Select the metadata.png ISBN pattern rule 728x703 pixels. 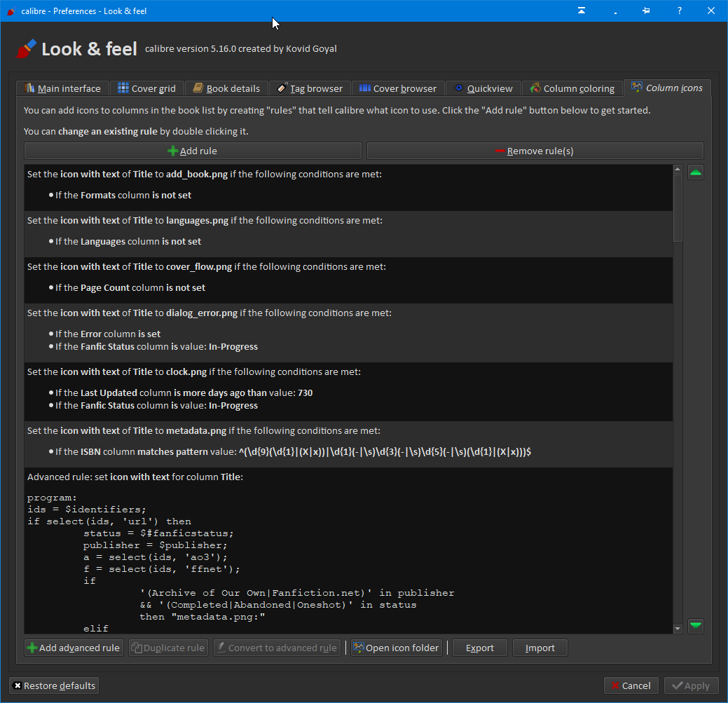pyautogui.click(x=348, y=444)
